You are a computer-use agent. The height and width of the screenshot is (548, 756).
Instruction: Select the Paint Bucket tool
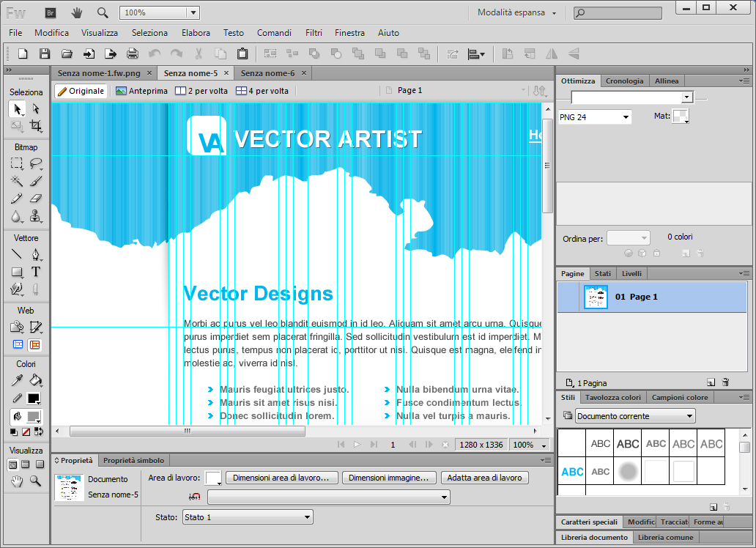tap(35, 380)
